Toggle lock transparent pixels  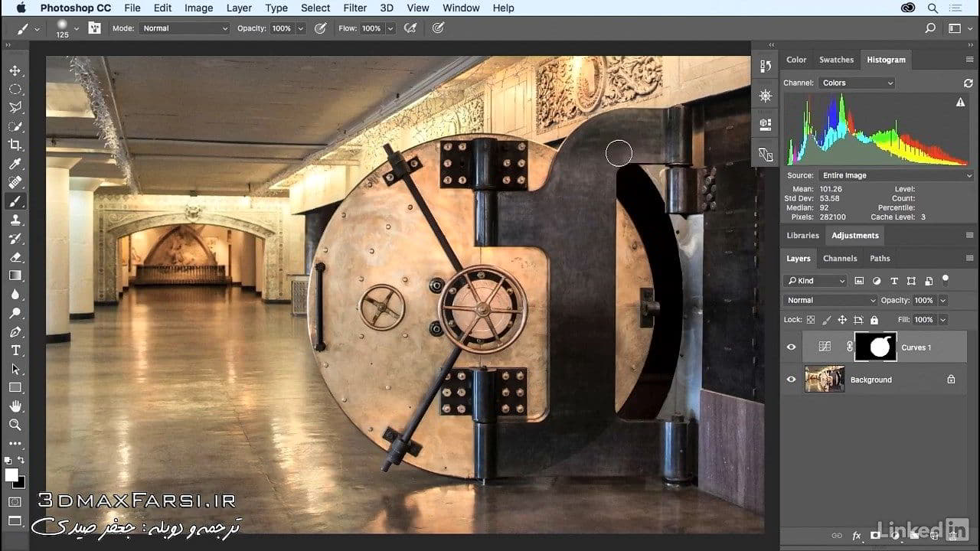click(811, 320)
